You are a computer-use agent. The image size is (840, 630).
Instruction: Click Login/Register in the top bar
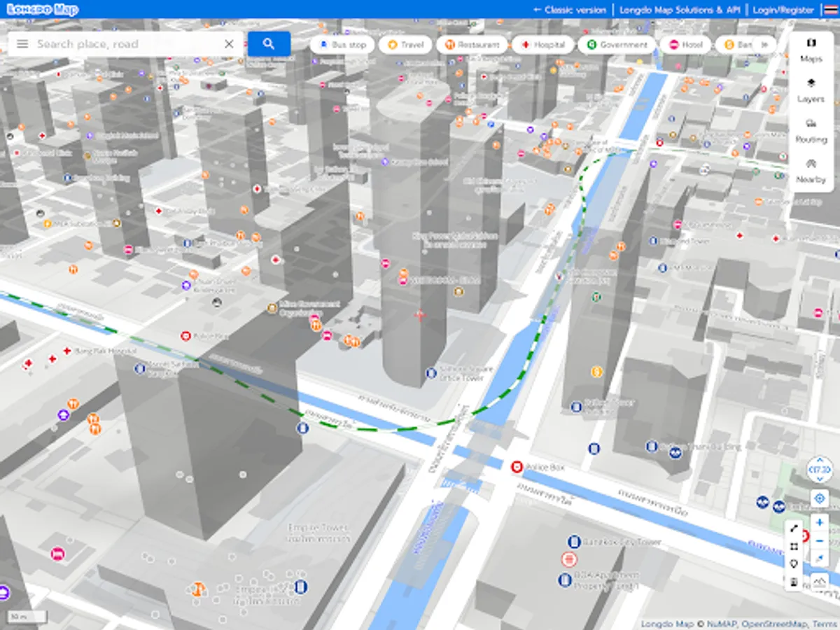782,10
